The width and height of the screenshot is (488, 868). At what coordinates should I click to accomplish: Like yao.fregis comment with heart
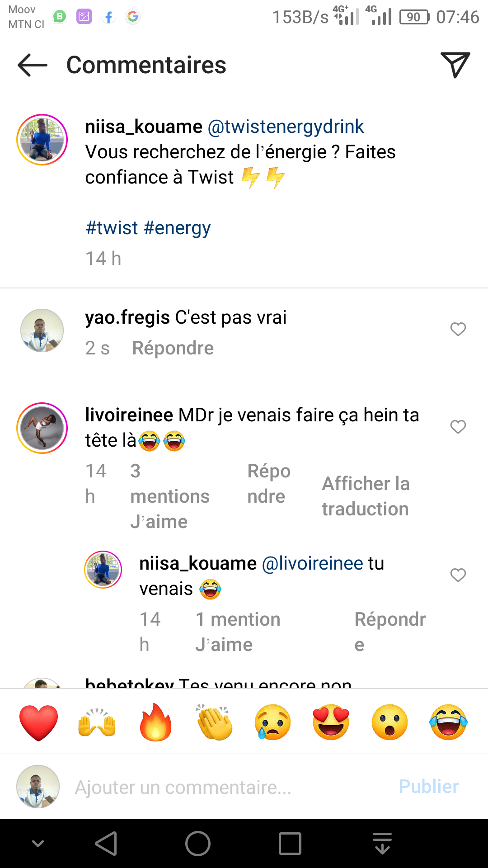[x=458, y=329]
